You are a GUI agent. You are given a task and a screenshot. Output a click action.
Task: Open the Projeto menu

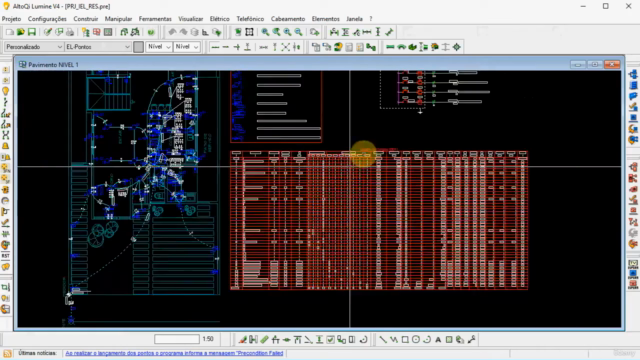[11, 19]
